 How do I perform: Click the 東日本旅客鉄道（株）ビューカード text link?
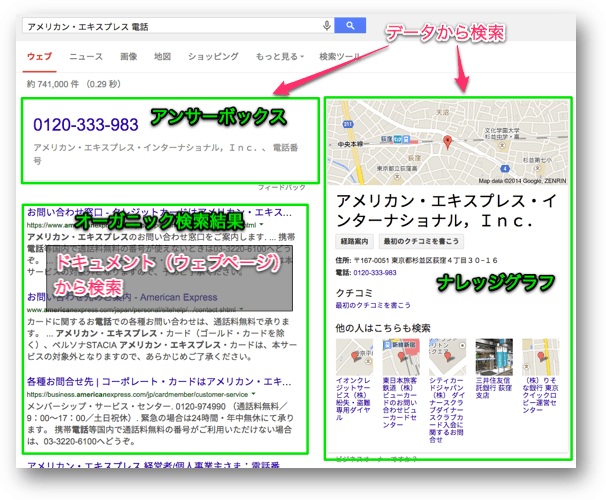[x=400, y=403]
